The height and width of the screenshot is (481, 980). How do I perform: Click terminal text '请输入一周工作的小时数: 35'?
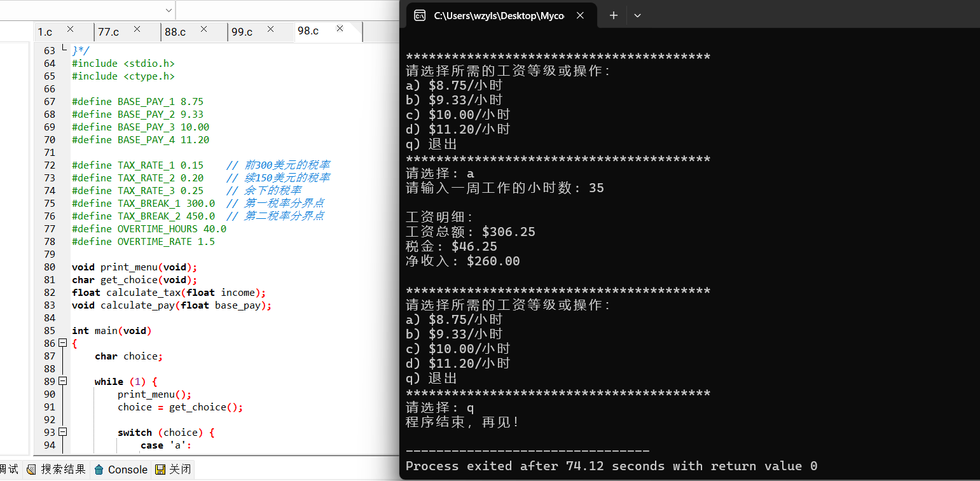505,188
